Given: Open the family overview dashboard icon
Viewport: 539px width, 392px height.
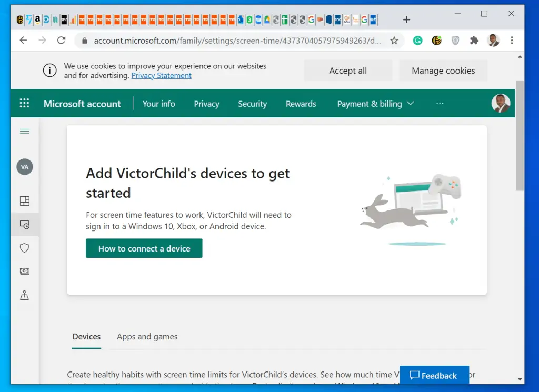Looking at the screenshot, I should [25, 201].
